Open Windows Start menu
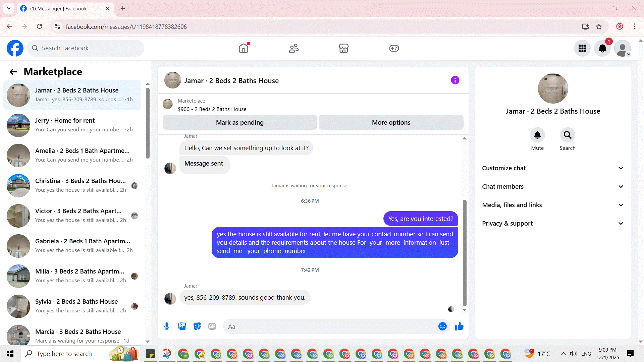644x362 pixels. [10, 354]
